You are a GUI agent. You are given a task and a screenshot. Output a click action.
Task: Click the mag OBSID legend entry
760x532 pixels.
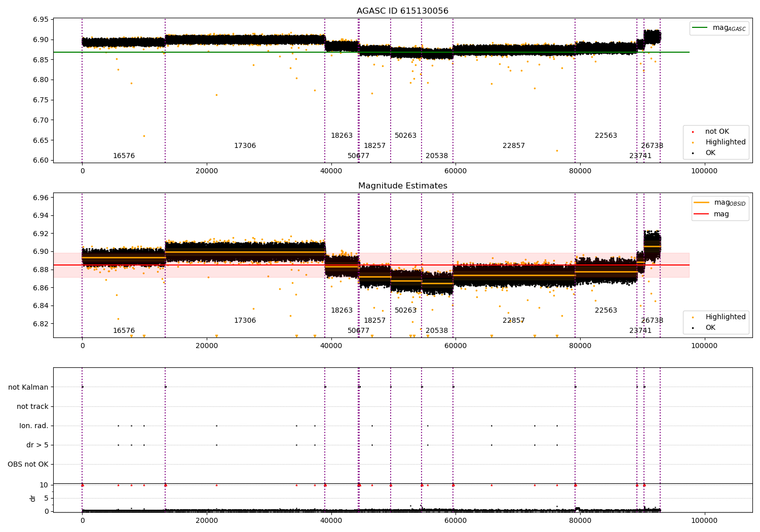(719, 203)
